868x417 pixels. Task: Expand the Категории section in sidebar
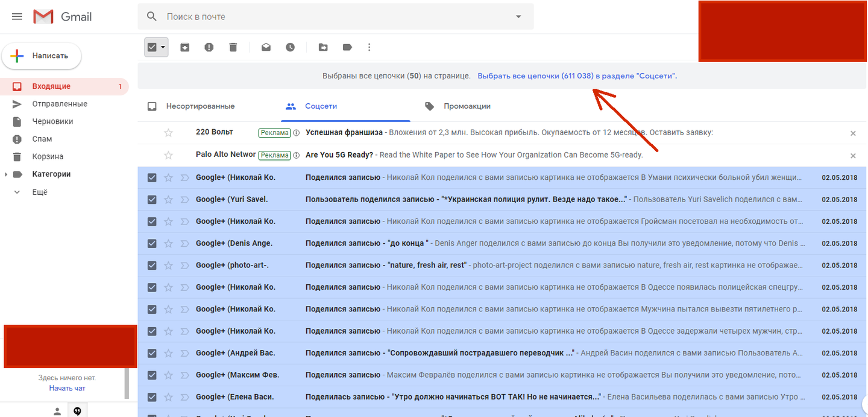(x=7, y=174)
